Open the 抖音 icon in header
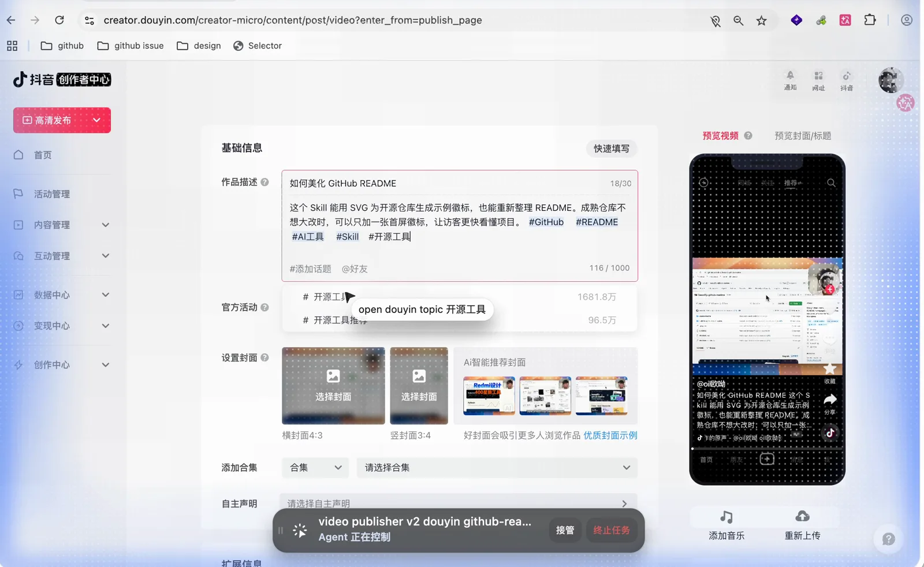Image resolution: width=924 pixels, height=567 pixels. [x=847, y=80]
